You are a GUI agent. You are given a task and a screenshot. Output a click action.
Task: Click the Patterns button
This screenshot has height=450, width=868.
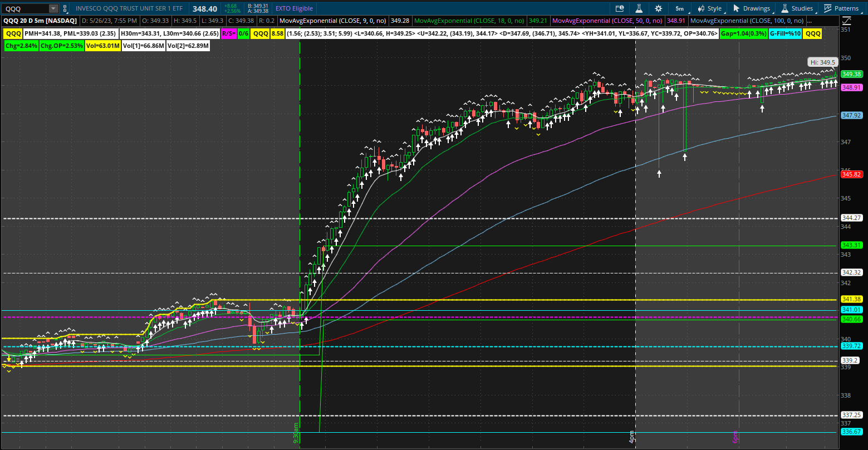pyautogui.click(x=841, y=8)
